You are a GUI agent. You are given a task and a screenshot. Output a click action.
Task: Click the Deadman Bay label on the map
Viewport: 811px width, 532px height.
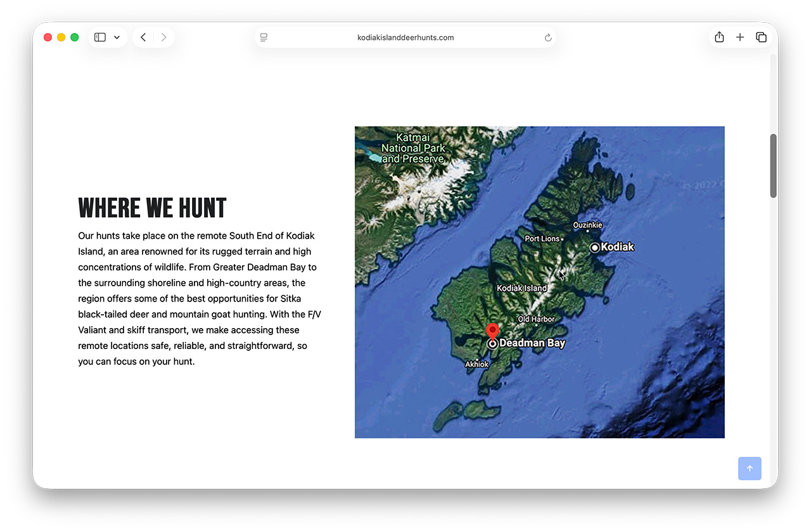coord(532,343)
